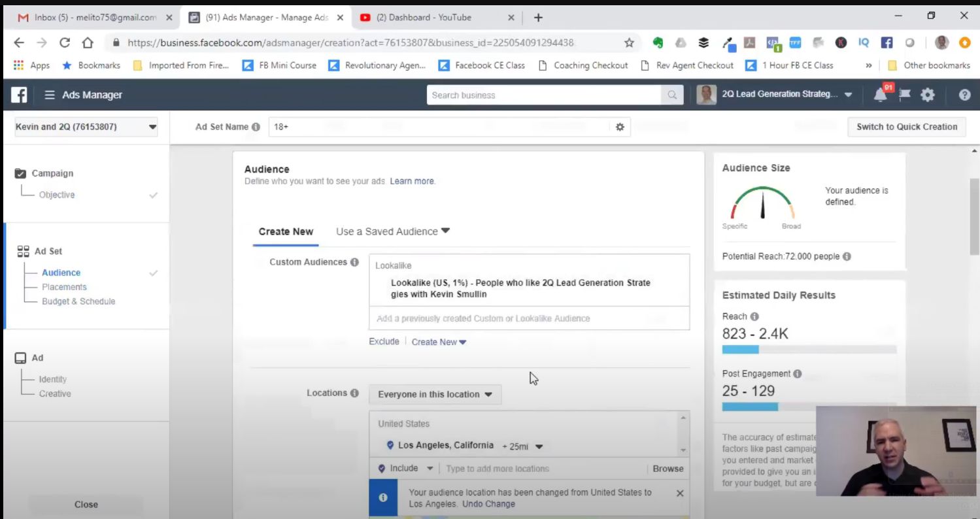Open the Evernote elephant extension
980x519 pixels.
coord(658,42)
